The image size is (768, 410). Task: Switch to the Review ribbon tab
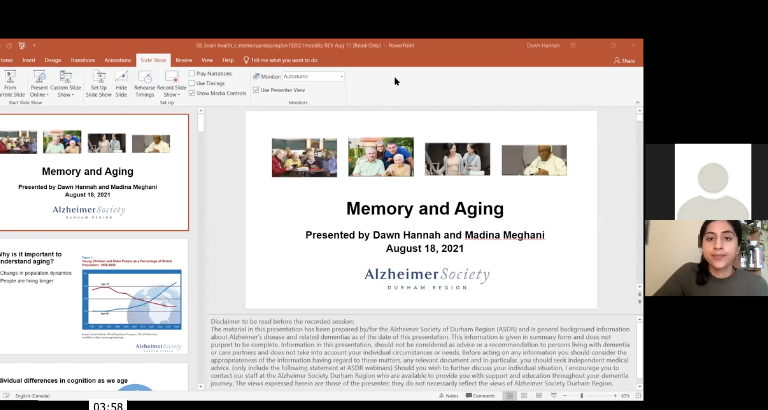[184, 60]
